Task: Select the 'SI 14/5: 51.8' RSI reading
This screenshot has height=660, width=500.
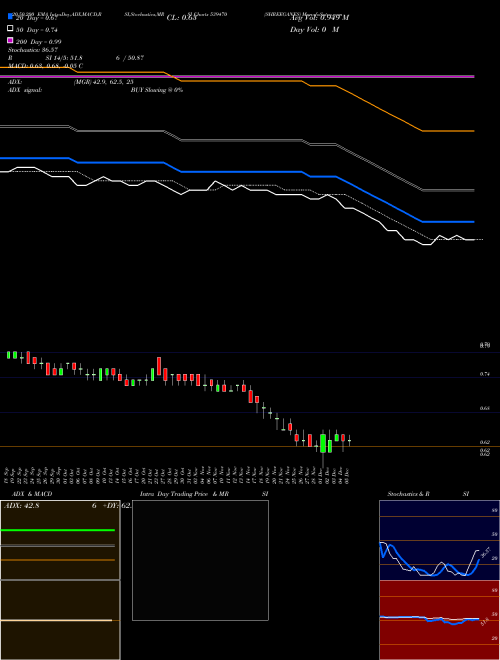Action: (x=64, y=58)
